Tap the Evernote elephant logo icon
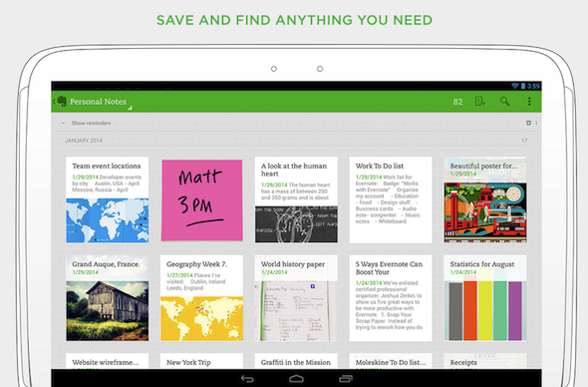This screenshot has width=588, height=387. point(62,102)
